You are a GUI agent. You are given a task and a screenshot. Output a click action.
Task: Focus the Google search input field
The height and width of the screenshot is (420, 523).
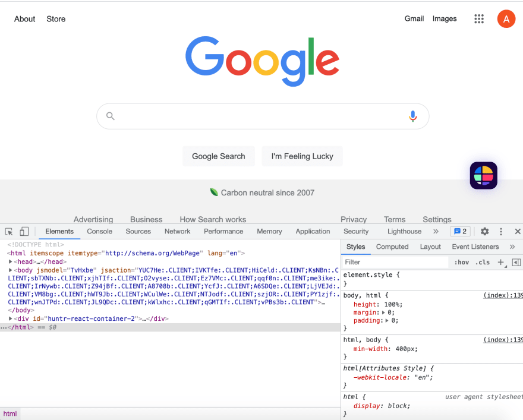pos(263,116)
